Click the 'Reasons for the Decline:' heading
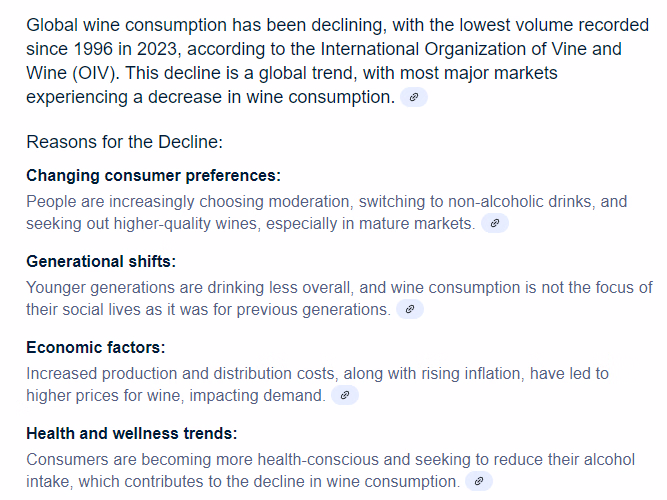The height and width of the screenshot is (500, 667). (124, 142)
